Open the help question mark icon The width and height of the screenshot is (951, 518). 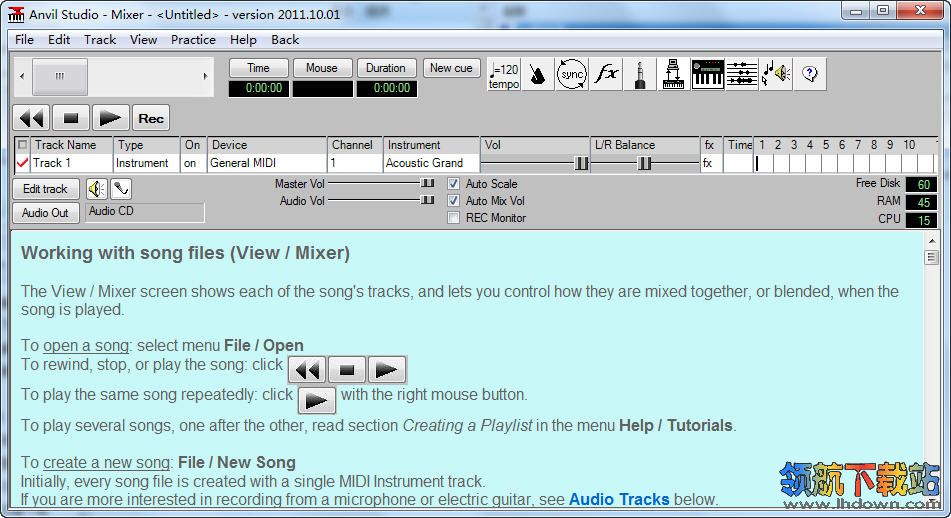click(810, 75)
